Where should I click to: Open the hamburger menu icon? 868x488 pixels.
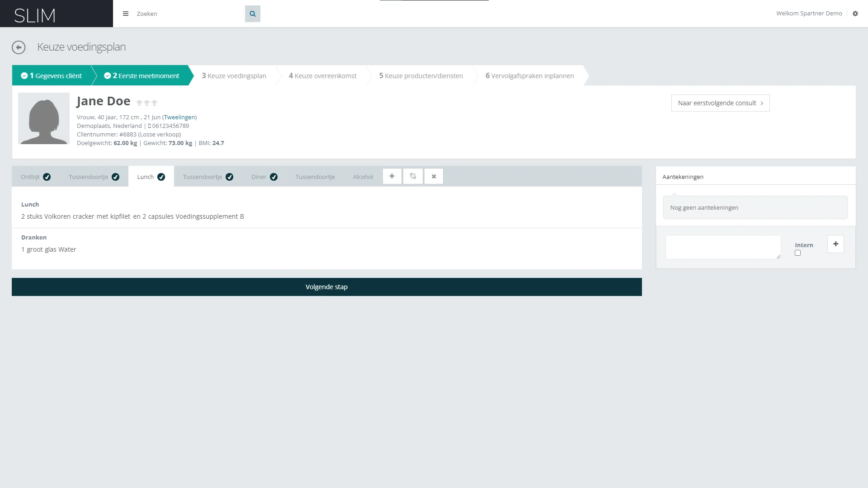[x=126, y=14]
